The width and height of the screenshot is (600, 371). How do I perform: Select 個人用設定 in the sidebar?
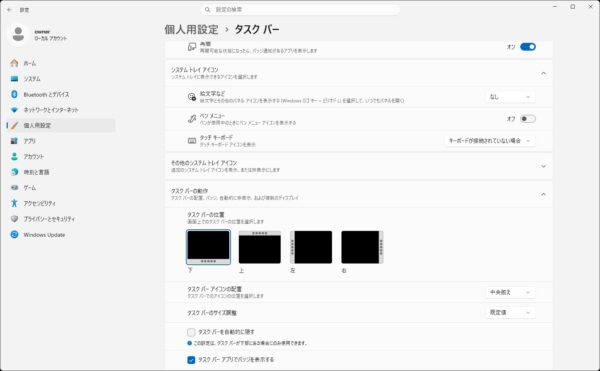(x=61, y=125)
